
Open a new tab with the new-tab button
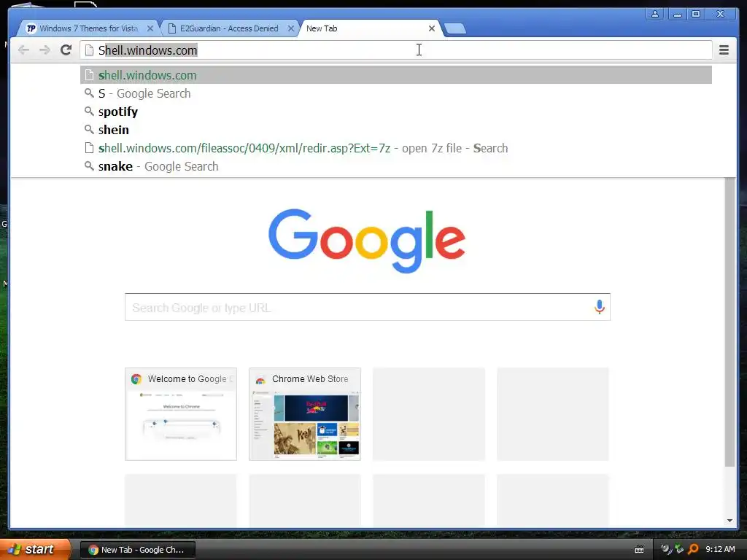click(455, 28)
